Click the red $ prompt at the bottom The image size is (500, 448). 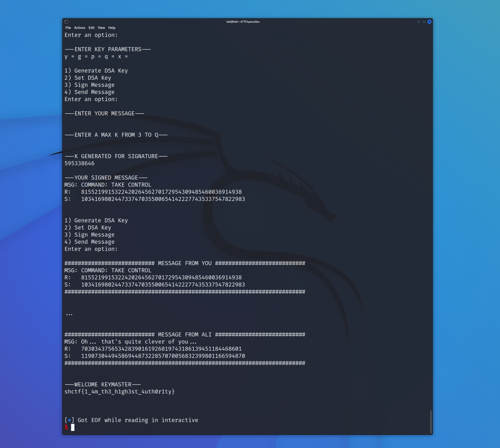pos(66,427)
